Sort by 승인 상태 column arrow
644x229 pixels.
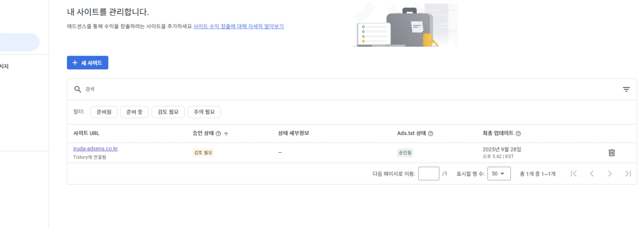226,134
